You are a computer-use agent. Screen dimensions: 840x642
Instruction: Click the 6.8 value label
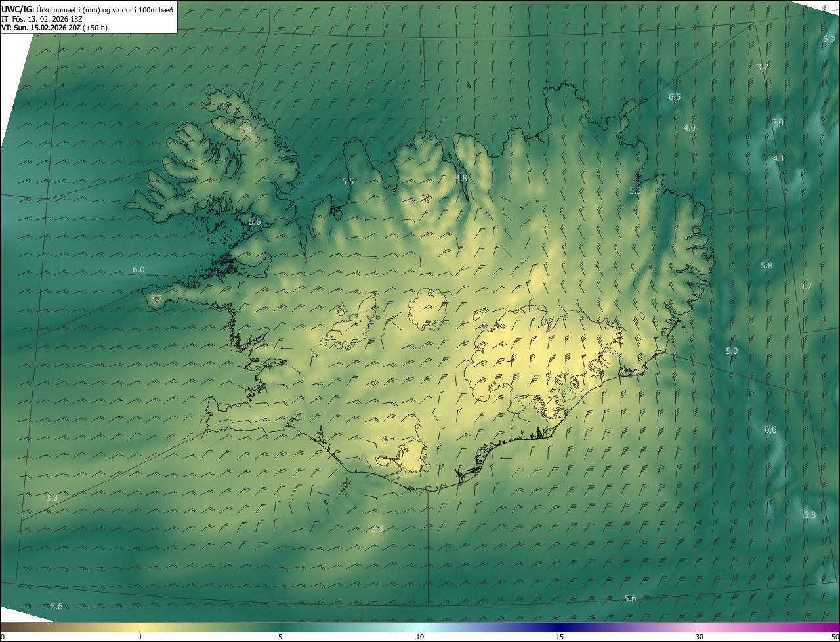coord(810,515)
